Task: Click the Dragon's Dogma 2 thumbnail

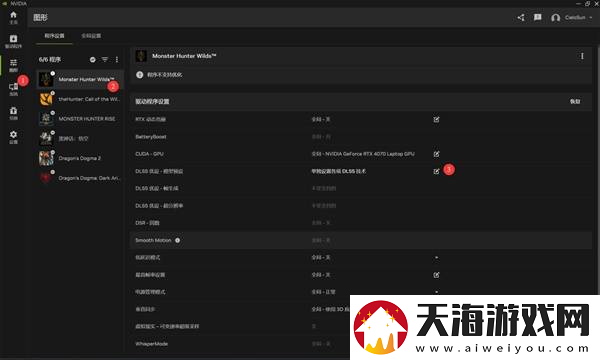Action: (x=46, y=158)
